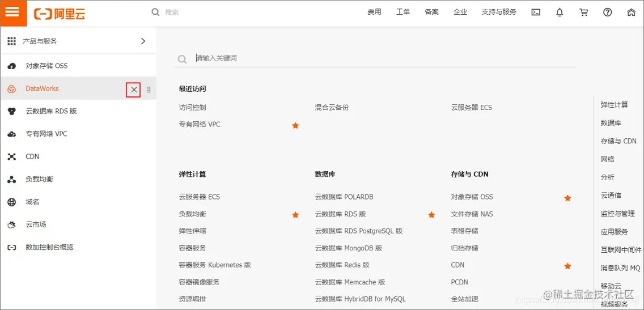Toggle the hamburger menu button

click(12, 12)
